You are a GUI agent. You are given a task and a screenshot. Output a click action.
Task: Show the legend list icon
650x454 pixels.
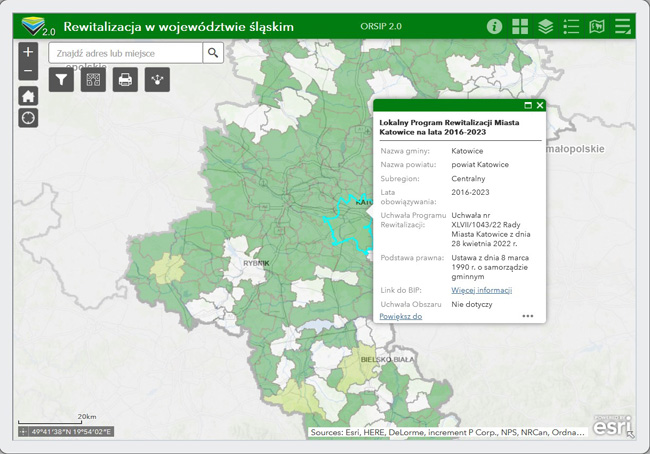571,27
